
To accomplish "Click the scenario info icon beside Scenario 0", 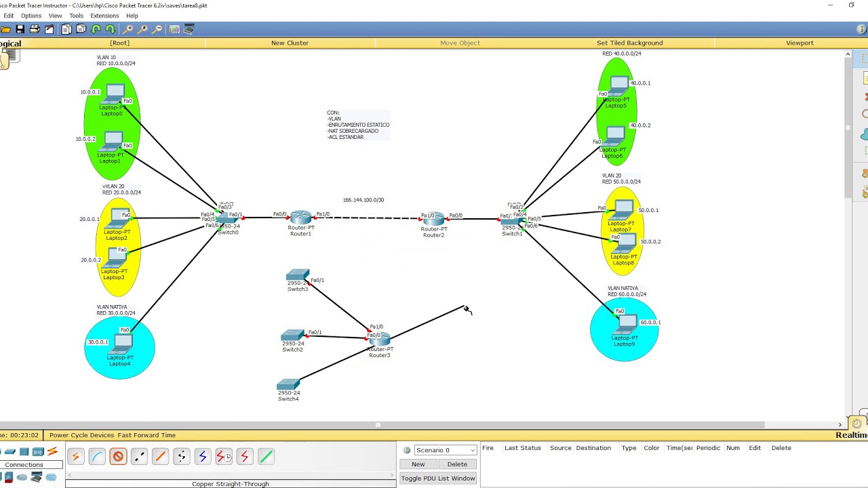I will (x=406, y=450).
